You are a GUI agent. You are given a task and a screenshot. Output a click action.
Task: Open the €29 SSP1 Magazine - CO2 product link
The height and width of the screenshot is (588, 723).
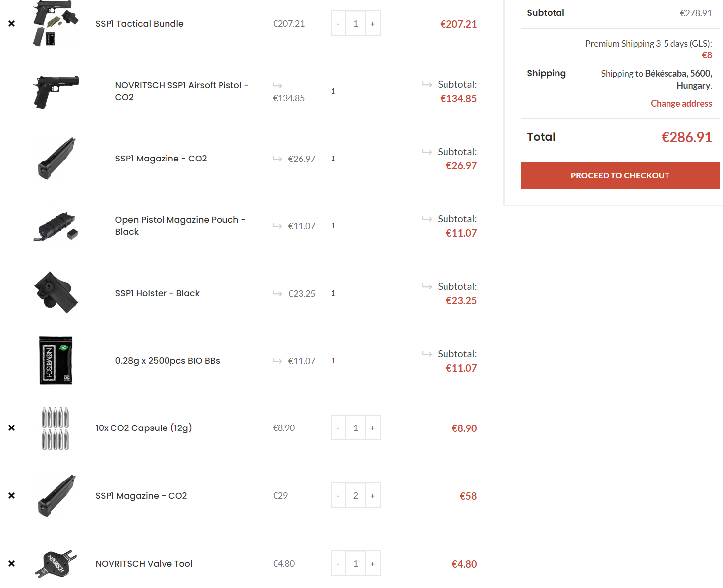(141, 496)
